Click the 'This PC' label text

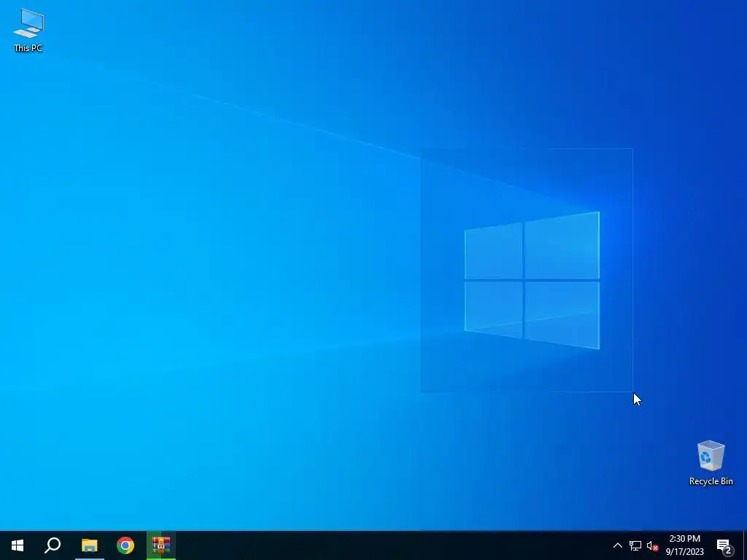coord(28,48)
